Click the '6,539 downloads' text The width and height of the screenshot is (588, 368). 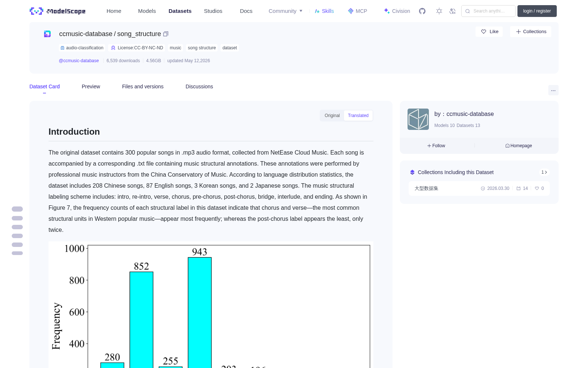(x=123, y=61)
